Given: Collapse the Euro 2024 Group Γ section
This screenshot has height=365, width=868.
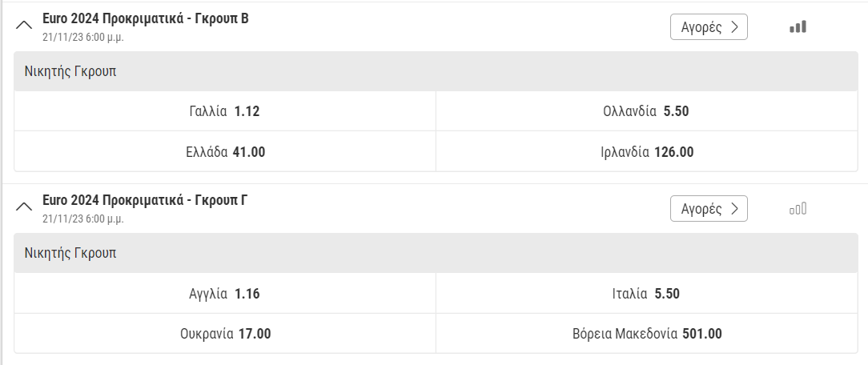Looking at the screenshot, I should (24, 207).
